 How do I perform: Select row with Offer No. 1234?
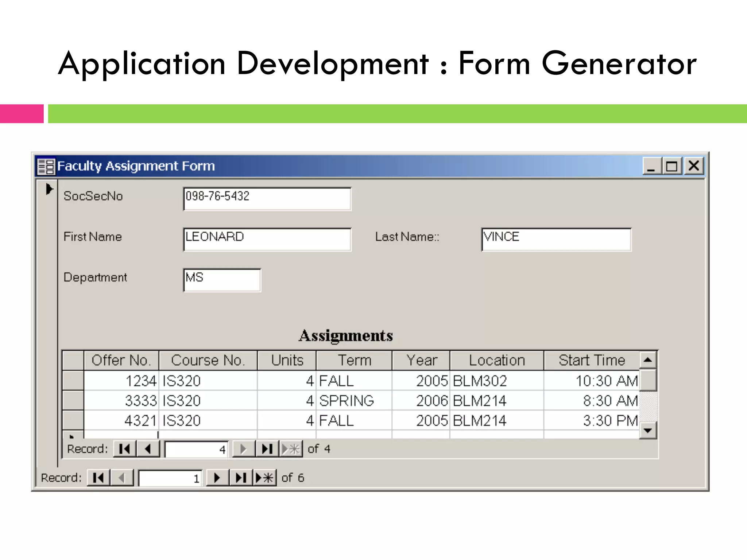(x=73, y=381)
